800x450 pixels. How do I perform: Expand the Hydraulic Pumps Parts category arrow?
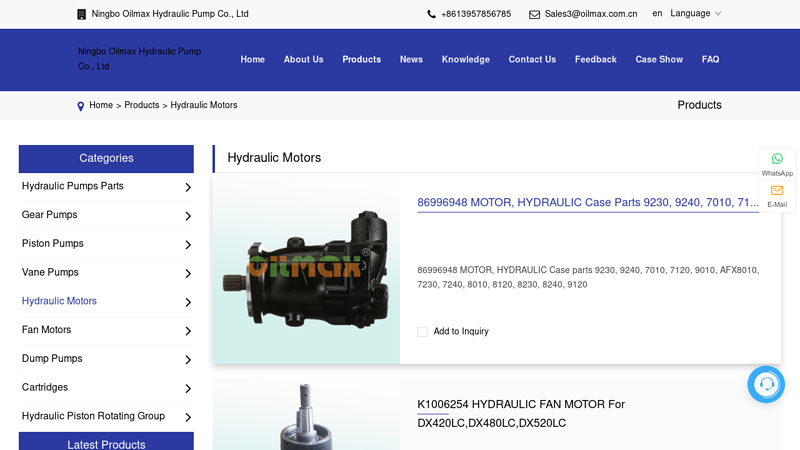pos(188,187)
